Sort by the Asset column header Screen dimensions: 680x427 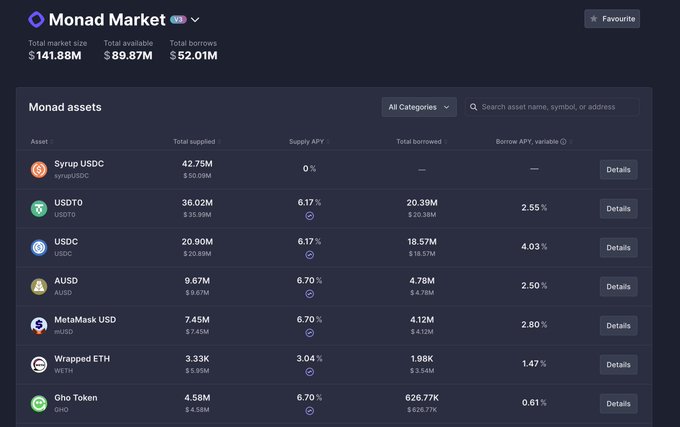(x=42, y=142)
